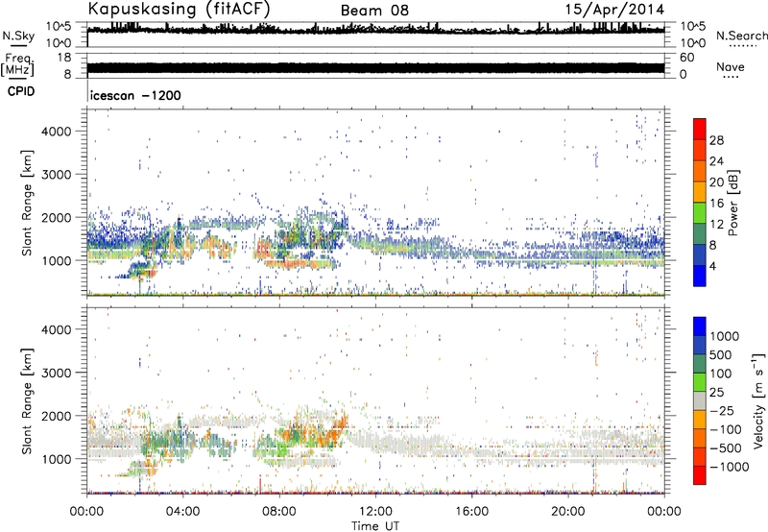
Task: Click the "16" label on the power colorbar
Action: point(716,204)
